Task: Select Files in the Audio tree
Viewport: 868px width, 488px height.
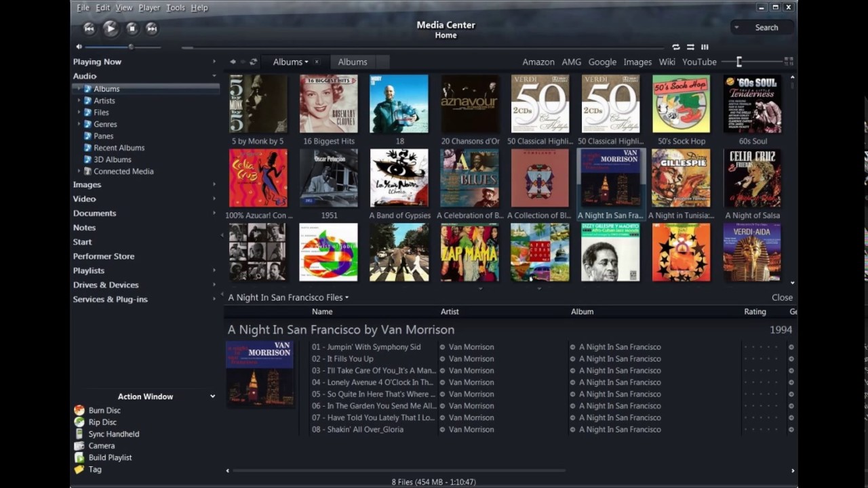Action: point(101,113)
